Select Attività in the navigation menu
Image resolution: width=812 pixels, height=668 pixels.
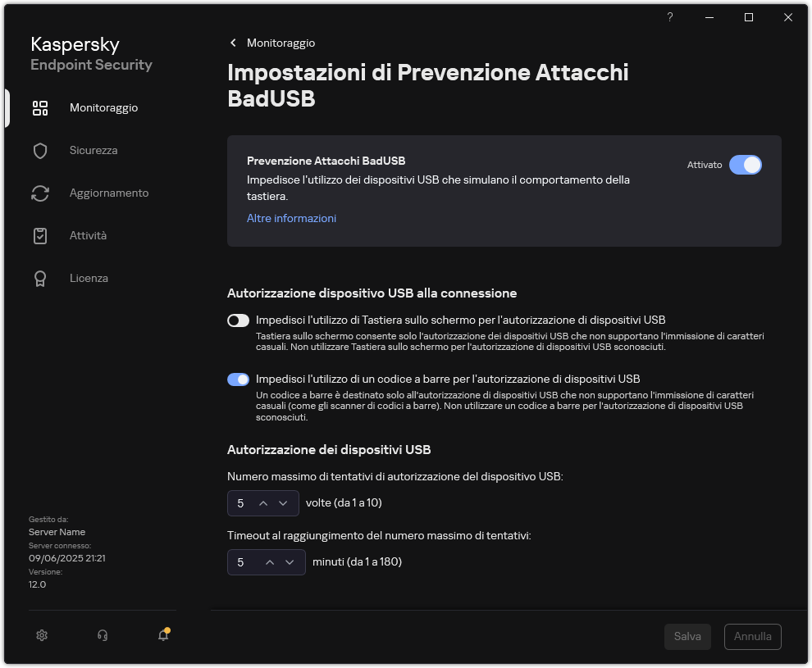88,235
